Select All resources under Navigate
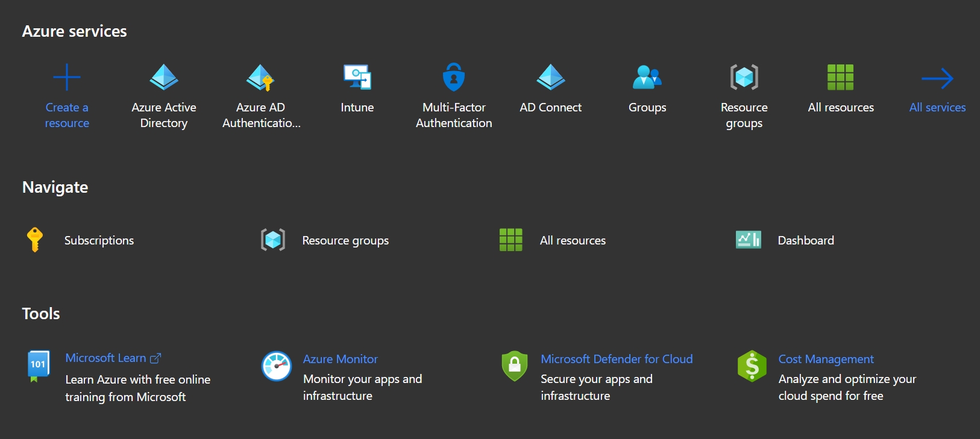The width and height of the screenshot is (980, 439). click(x=573, y=240)
